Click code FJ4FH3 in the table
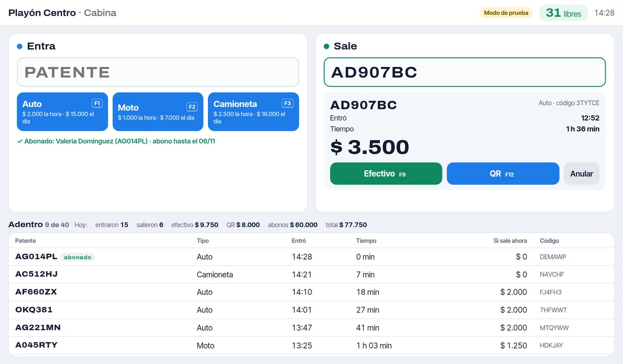 coord(550,292)
